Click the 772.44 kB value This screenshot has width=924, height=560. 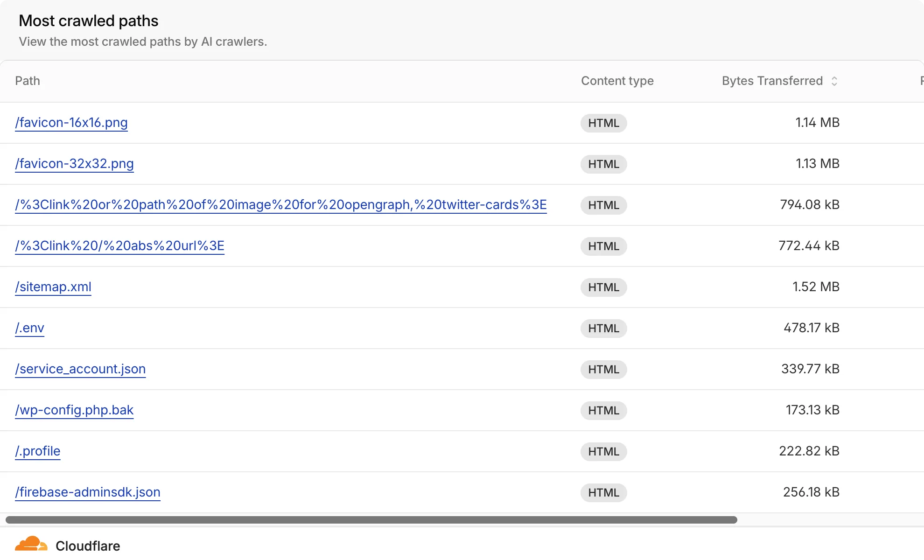click(809, 246)
